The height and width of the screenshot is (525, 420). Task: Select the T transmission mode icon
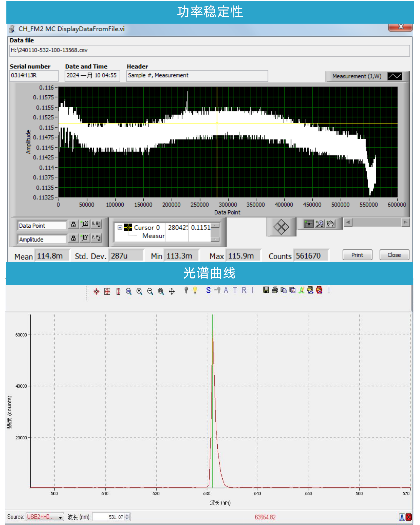(235, 290)
